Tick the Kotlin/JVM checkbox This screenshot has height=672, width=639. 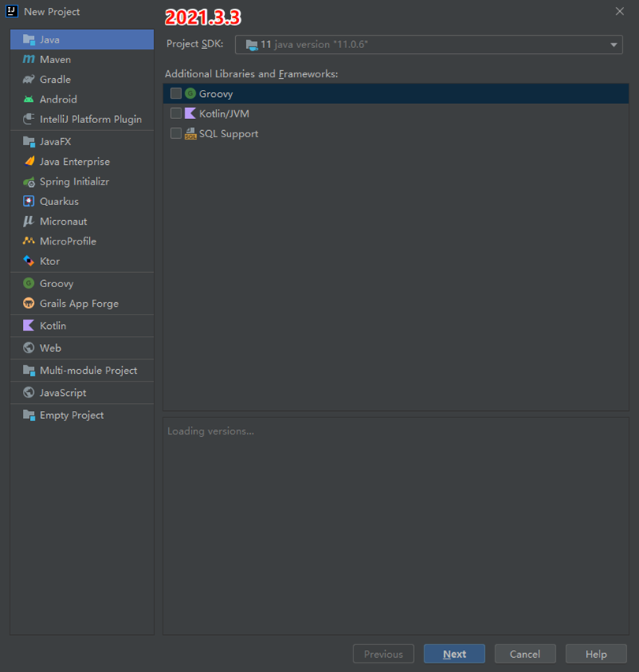coord(176,114)
